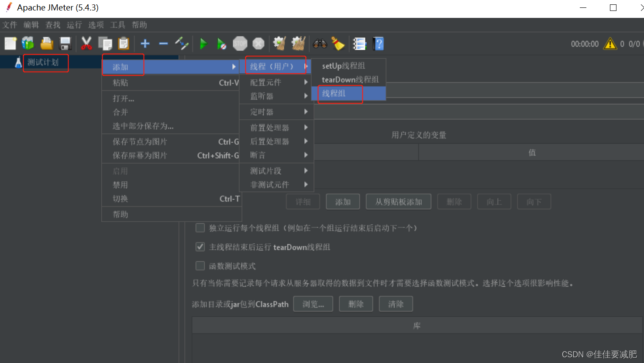Click 切换 in the context menu
The height and width of the screenshot is (363, 644).
pos(171,199)
